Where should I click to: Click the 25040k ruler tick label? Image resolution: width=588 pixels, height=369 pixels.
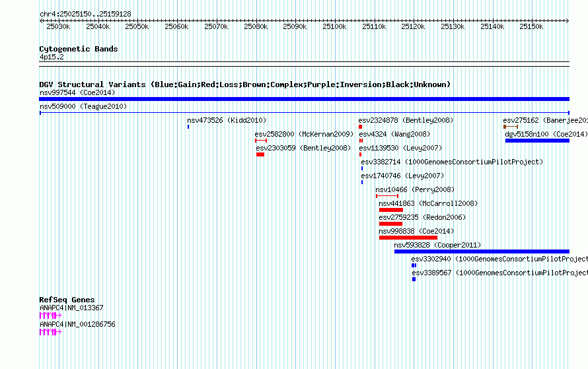pyautogui.click(x=98, y=26)
